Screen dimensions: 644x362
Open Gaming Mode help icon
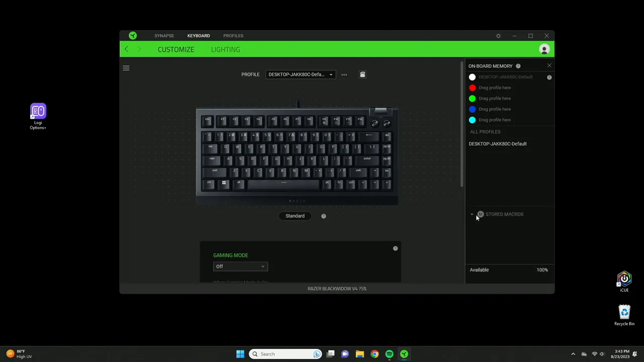[395, 248]
